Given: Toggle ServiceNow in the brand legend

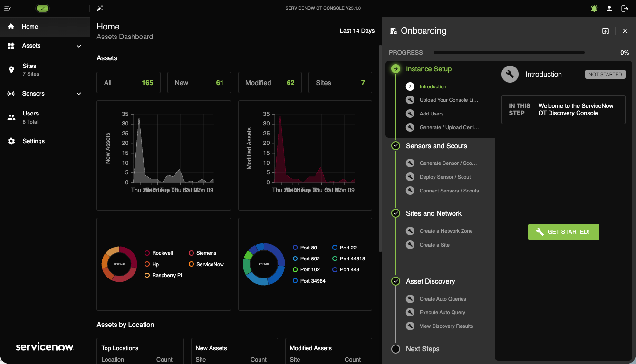Looking at the screenshot, I should point(206,264).
